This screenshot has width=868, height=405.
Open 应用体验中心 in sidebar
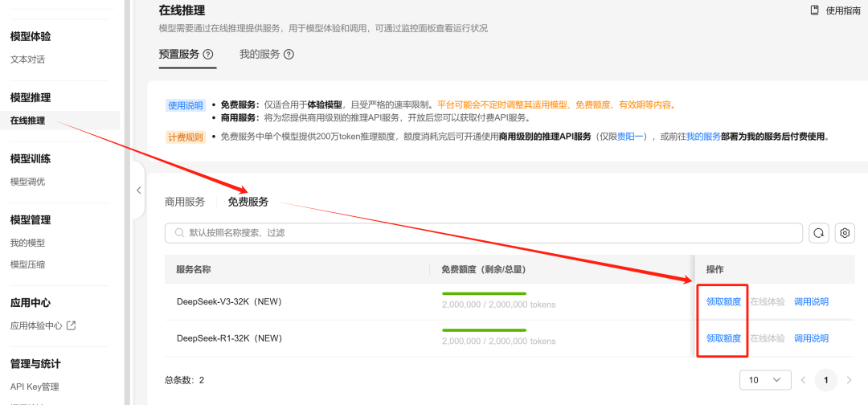36,325
